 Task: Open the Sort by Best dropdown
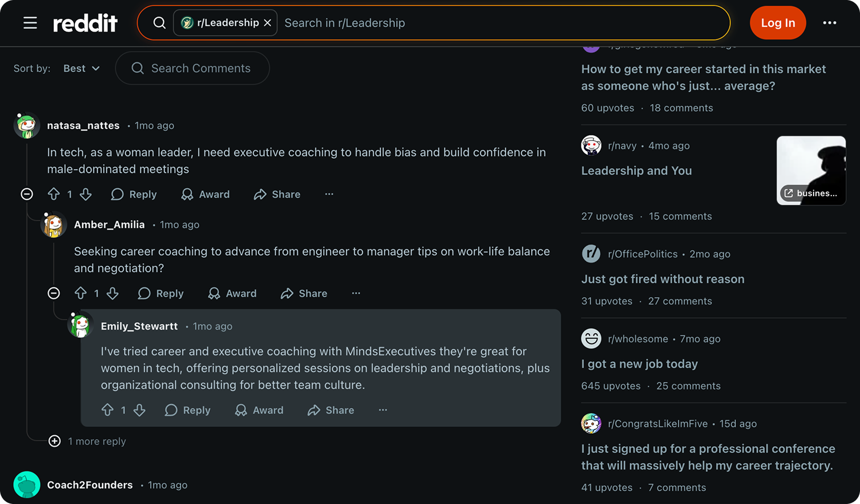coord(81,68)
